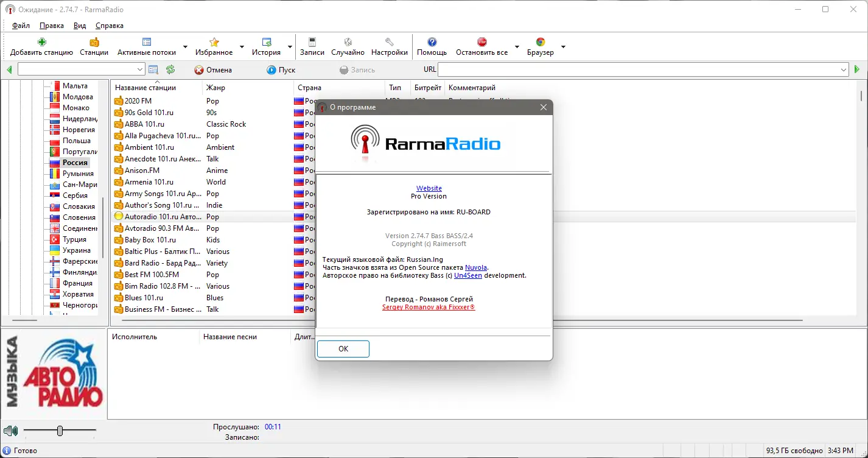
Task: Click the Poland flag next to Польша
Action: (x=54, y=141)
